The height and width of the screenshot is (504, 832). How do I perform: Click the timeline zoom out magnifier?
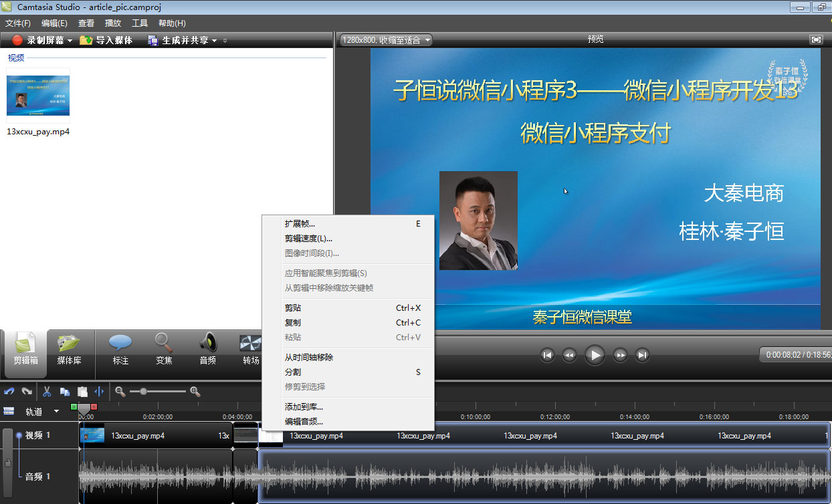pyautogui.click(x=120, y=392)
